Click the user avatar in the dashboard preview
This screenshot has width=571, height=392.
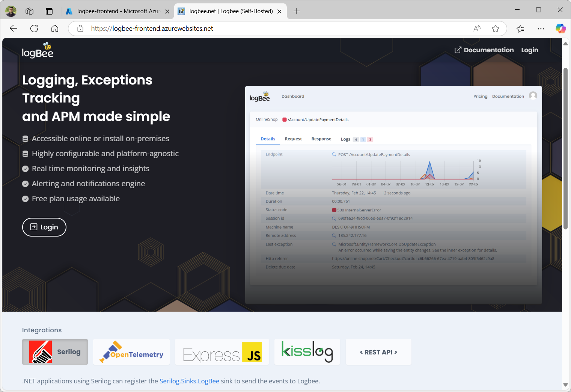(x=533, y=96)
